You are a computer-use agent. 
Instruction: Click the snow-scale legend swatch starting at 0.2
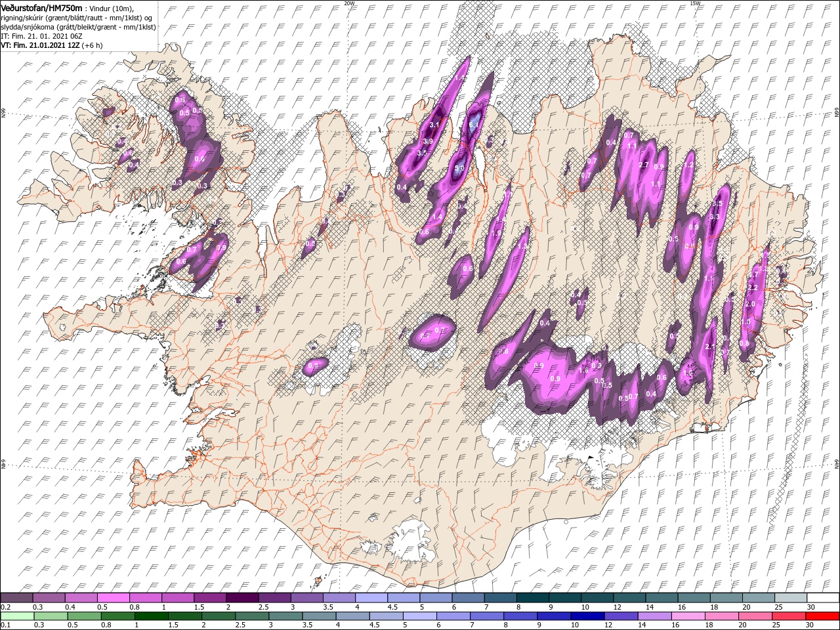[x=16, y=598]
